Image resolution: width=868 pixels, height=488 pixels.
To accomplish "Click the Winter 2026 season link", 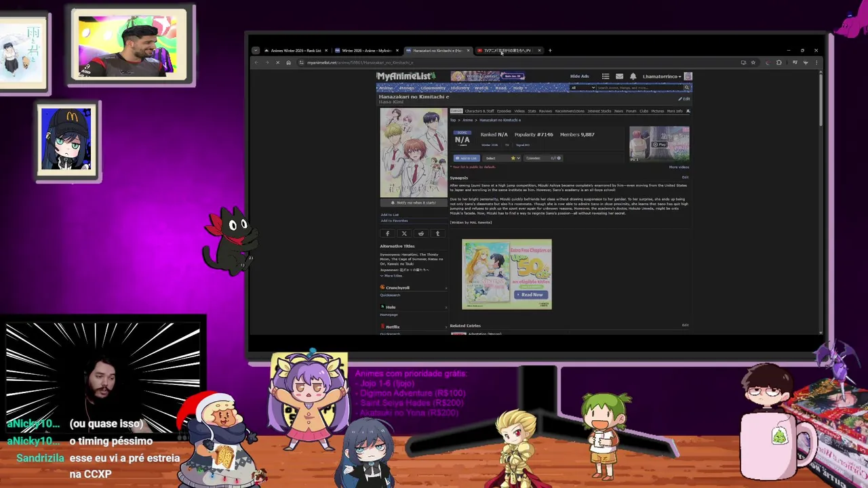I will pyautogui.click(x=490, y=144).
